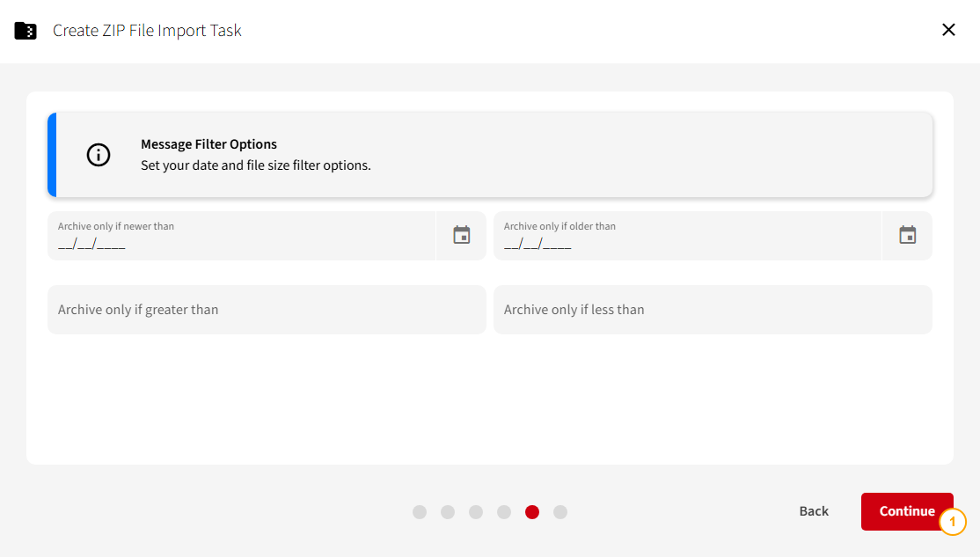Select the fourth wizard step dot
This screenshot has width=980, height=557.
[x=504, y=512]
